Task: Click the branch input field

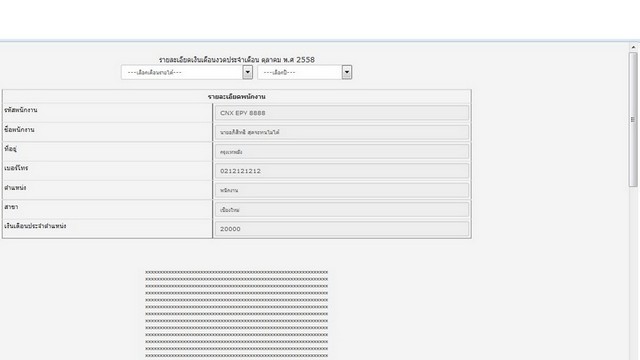Action: pyautogui.click(x=342, y=210)
